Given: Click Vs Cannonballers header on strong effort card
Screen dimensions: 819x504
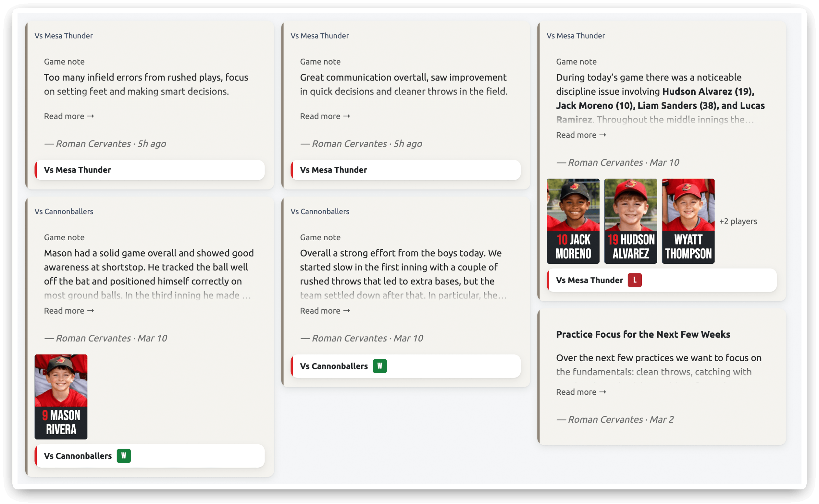Looking at the screenshot, I should coord(320,211).
